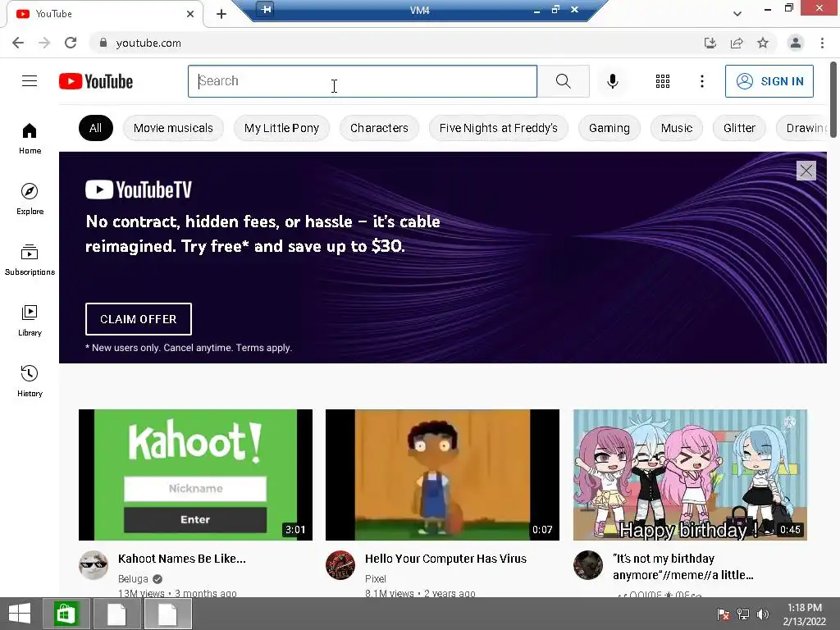Go back in browser
This screenshot has width=840, height=630.
point(18,43)
